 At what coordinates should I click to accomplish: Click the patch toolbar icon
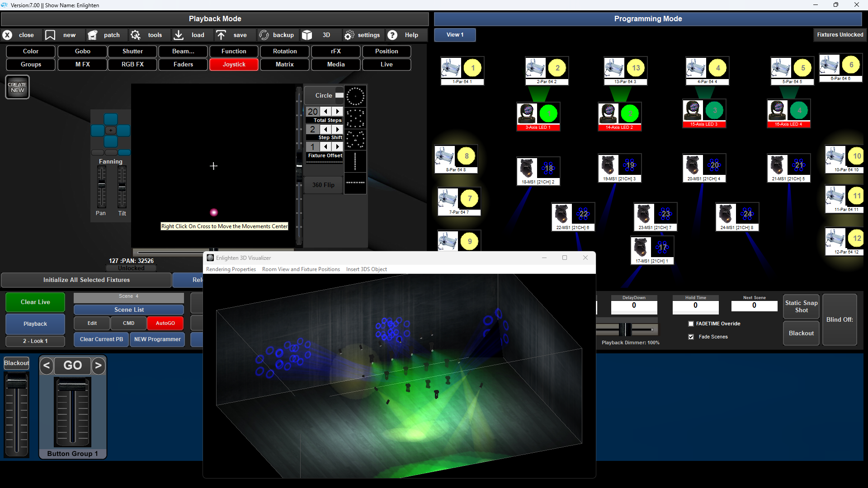(93, 35)
